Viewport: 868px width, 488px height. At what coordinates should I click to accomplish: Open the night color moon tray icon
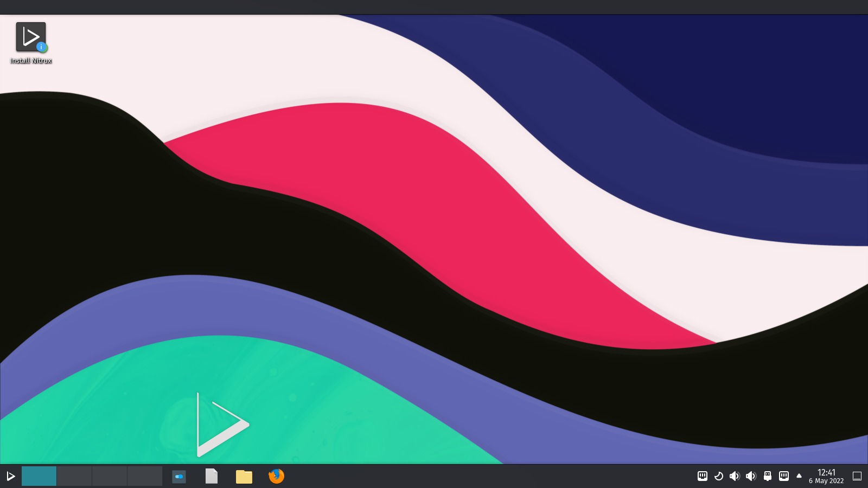click(x=719, y=476)
